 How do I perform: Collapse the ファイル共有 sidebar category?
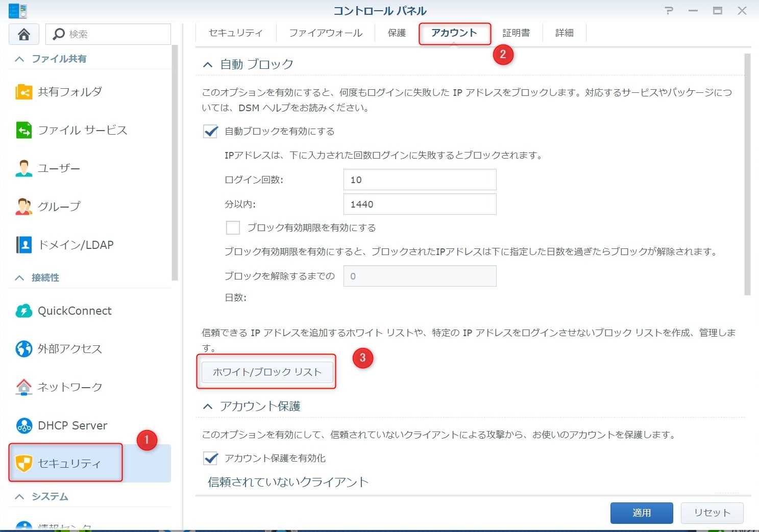tap(19, 59)
